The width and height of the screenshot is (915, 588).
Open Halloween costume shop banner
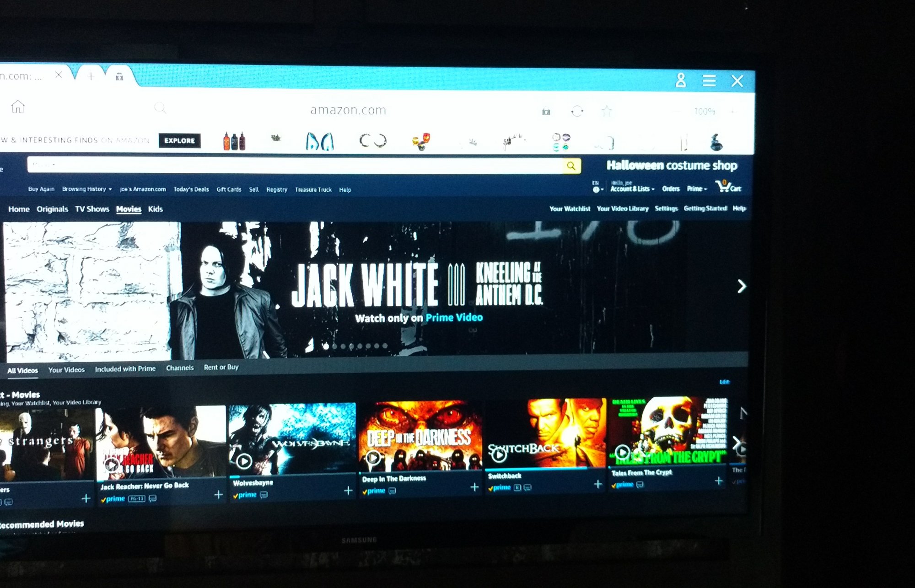pos(672,165)
